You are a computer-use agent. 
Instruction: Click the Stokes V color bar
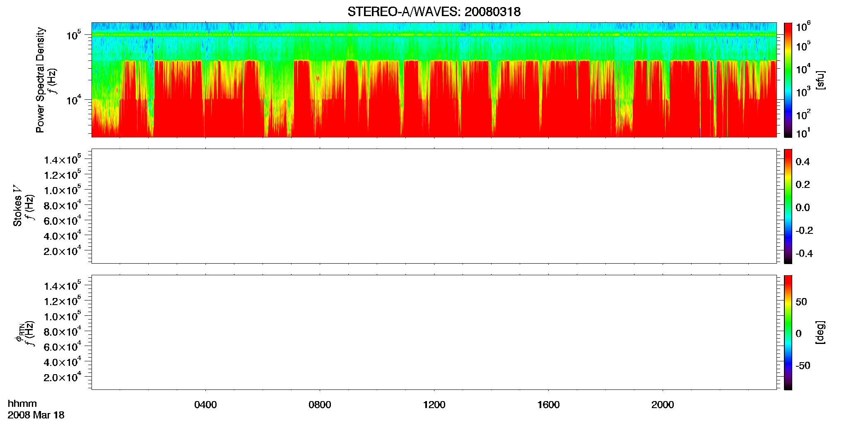(x=788, y=206)
